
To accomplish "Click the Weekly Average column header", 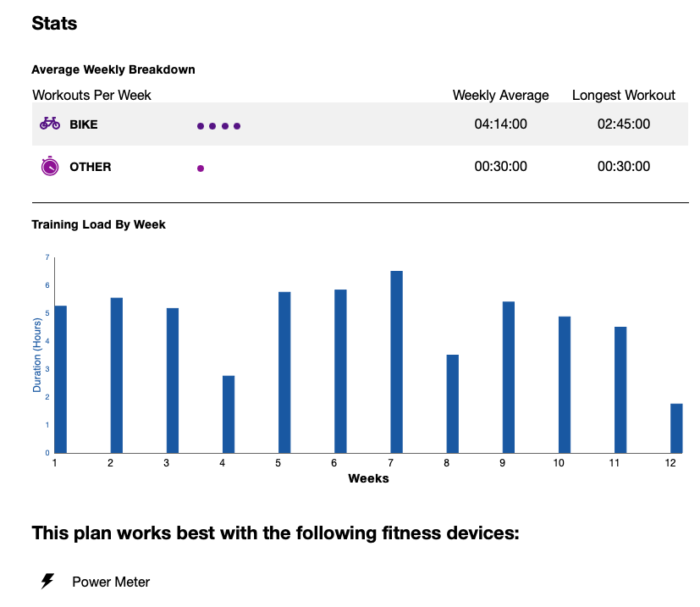I will pos(500,95).
